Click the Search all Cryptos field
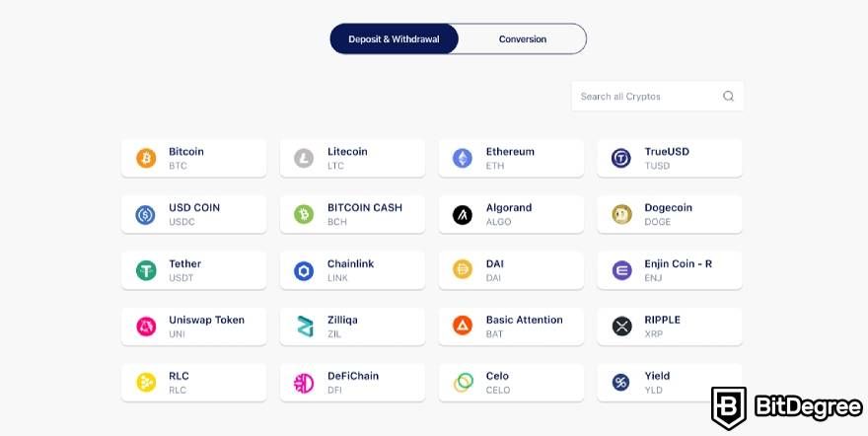Image resolution: width=868 pixels, height=436 pixels. point(657,97)
